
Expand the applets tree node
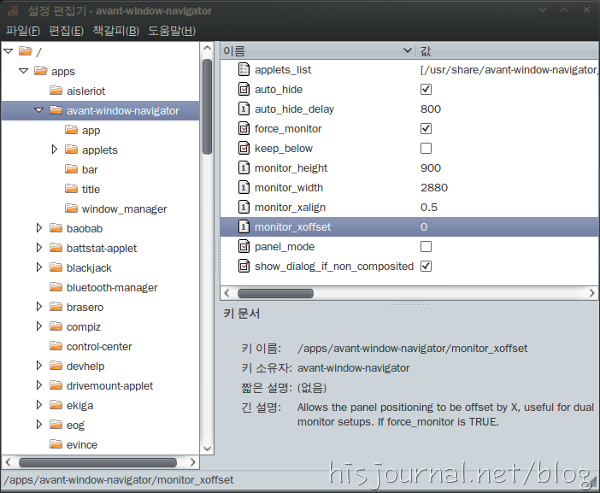tap(54, 149)
